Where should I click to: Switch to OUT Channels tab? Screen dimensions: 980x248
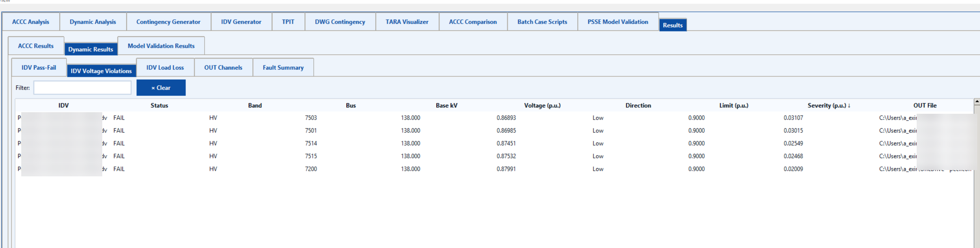(x=223, y=67)
